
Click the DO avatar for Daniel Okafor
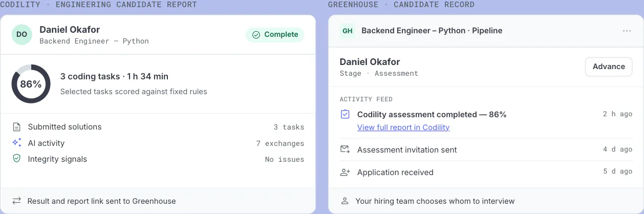[x=22, y=35]
